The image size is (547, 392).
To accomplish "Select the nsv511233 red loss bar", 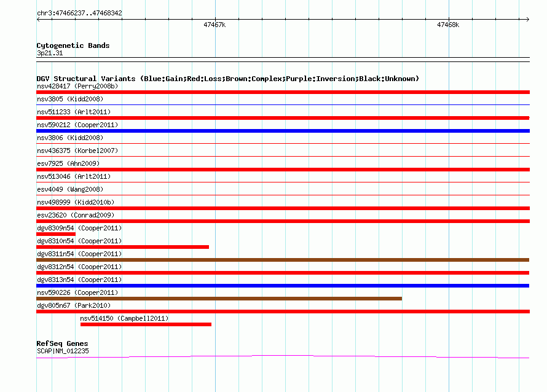I will point(283,118).
